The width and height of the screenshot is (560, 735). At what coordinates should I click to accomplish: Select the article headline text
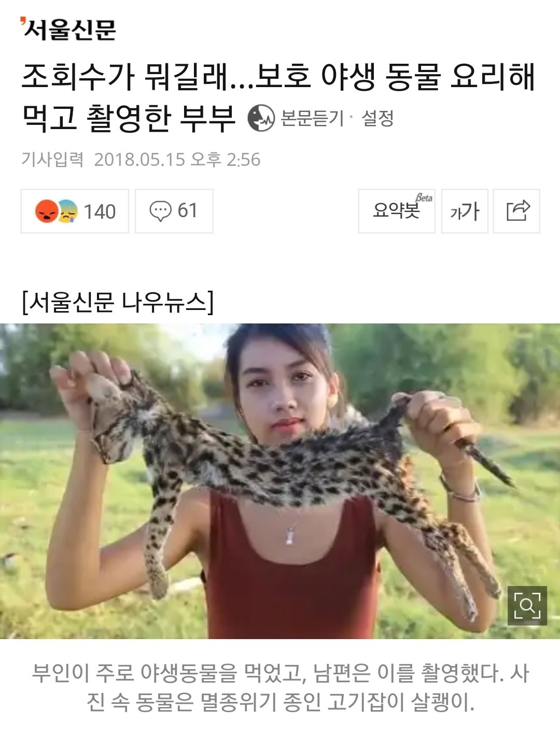coord(278,97)
